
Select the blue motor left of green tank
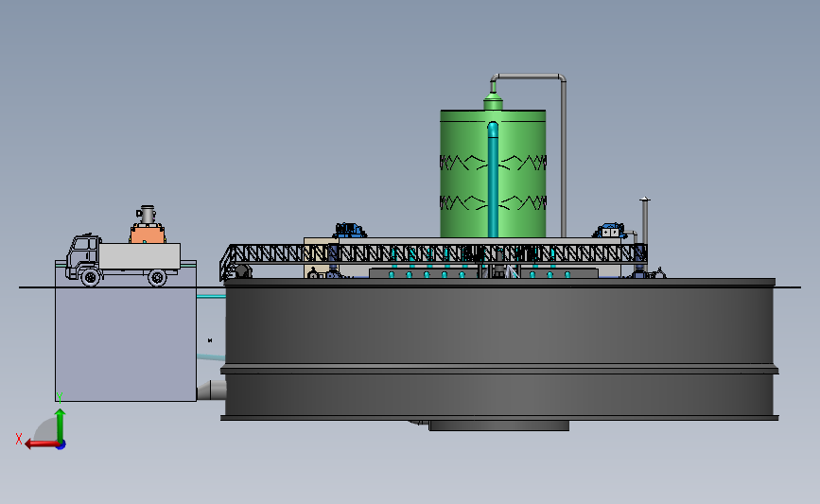click(x=349, y=230)
